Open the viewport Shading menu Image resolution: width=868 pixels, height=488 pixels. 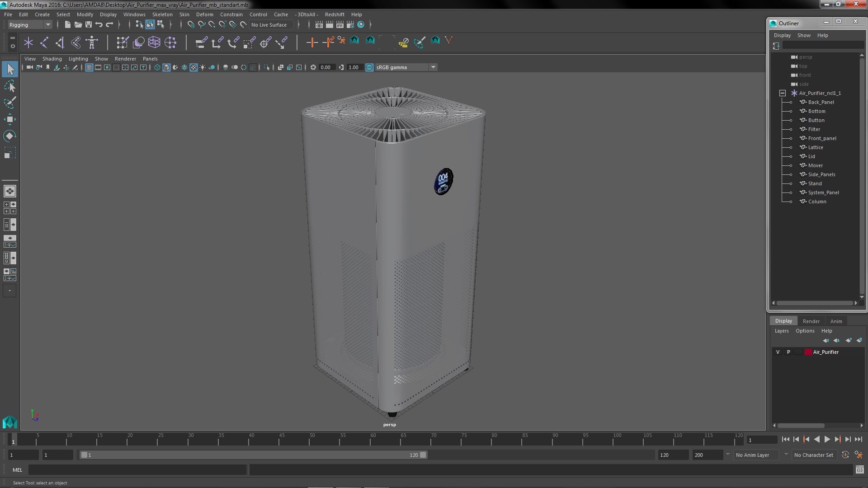click(52, 59)
